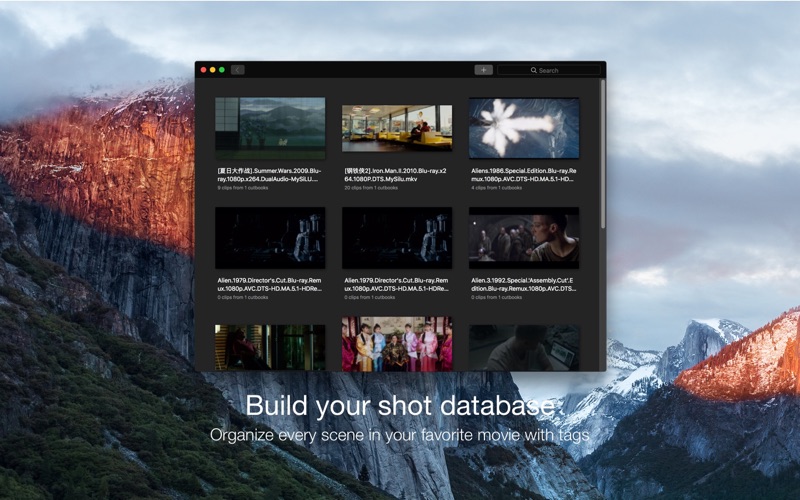
Task: Select the Summer.Wars.2009.Blu-ray file title
Action: click(x=269, y=175)
